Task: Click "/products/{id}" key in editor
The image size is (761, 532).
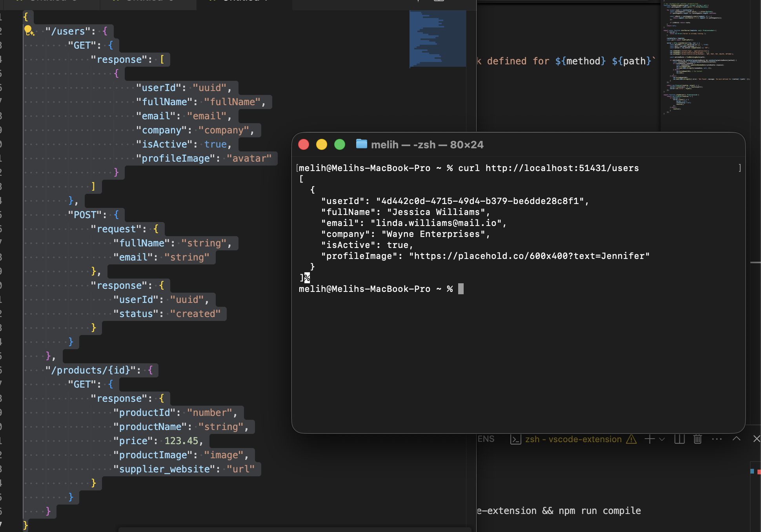Action: click(x=91, y=370)
